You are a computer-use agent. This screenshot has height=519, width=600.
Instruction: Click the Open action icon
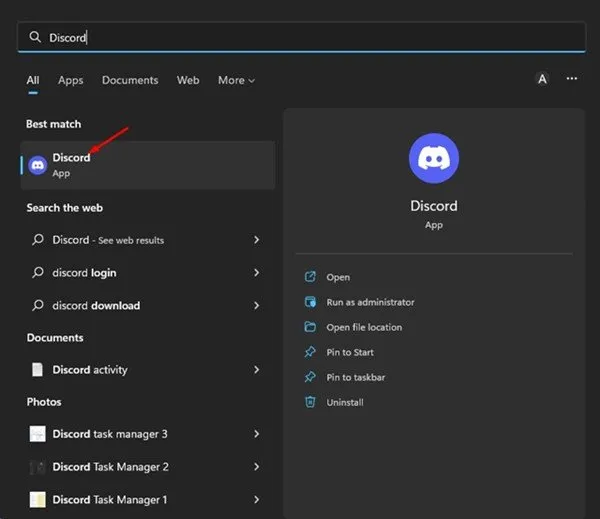(x=310, y=277)
